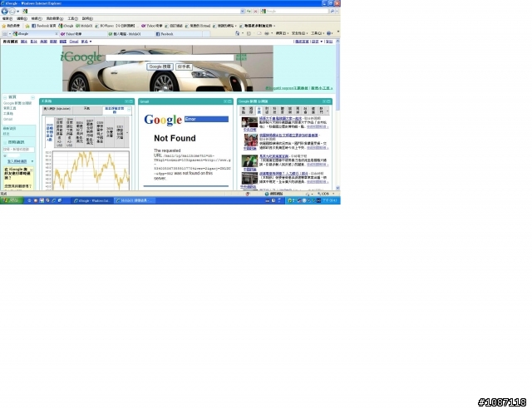Click the Home icon in command bar
The image size is (532, 409).
[238, 33]
